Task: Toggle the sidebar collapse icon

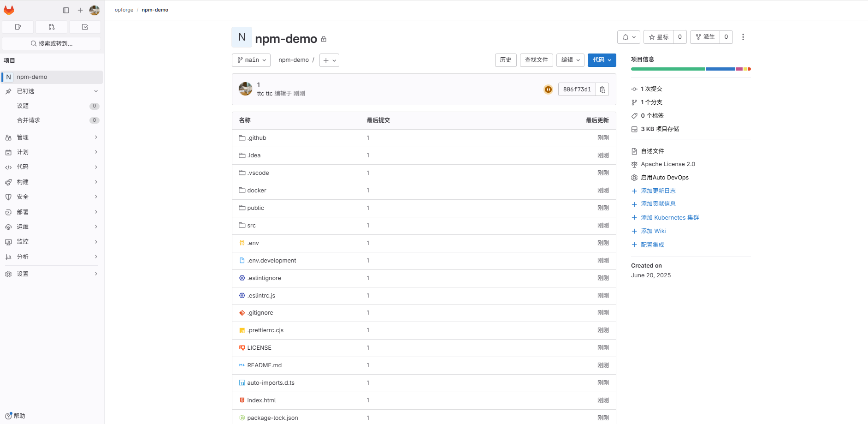Action: [66, 10]
